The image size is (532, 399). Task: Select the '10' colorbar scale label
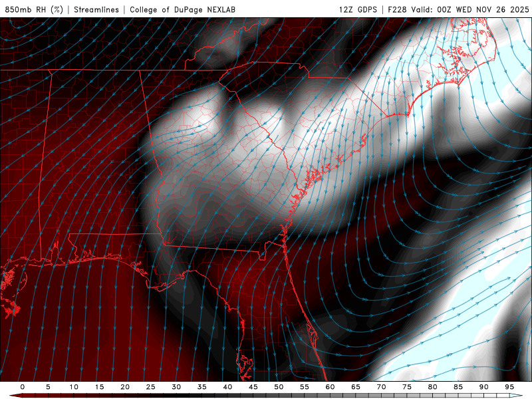coord(74,387)
